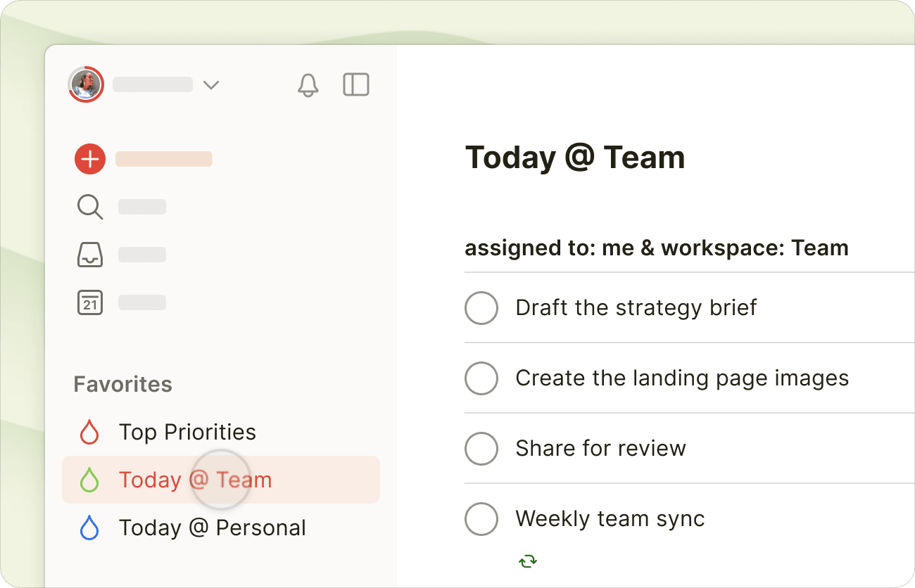Screen dimensions: 915x588
Task: Complete the 'Draft the strategy brief' task
Action: point(481,308)
